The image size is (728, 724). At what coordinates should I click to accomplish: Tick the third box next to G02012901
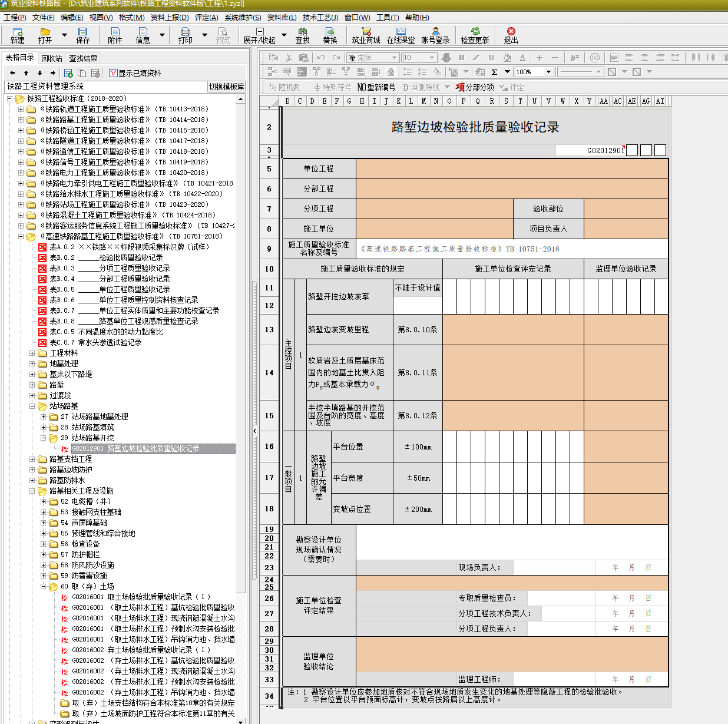[660, 150]
